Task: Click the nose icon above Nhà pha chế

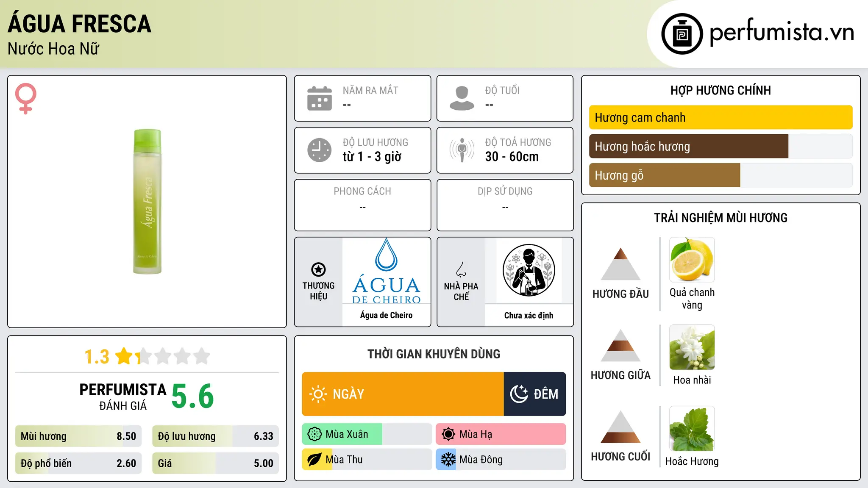Action: pos(461,269)
